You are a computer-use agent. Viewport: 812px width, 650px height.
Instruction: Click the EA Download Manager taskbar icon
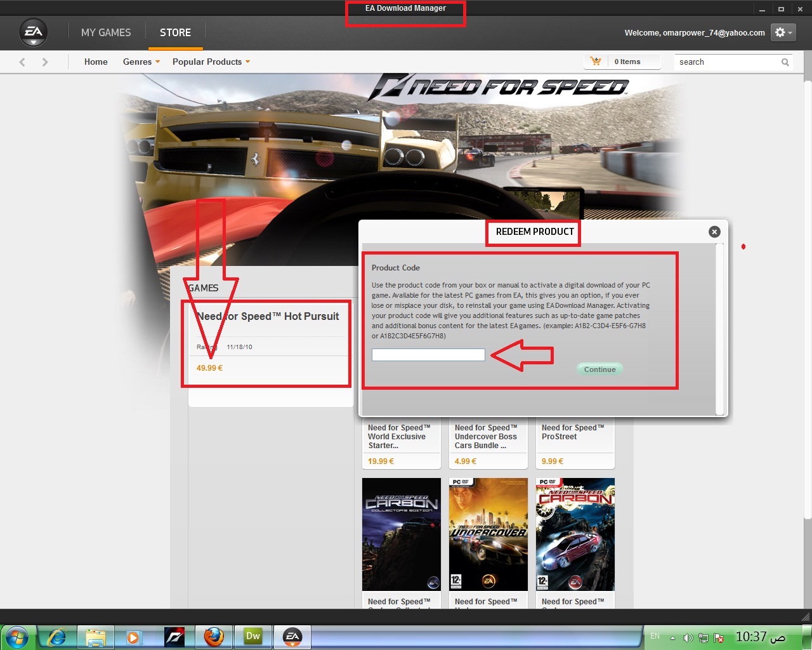pos(292,637)
